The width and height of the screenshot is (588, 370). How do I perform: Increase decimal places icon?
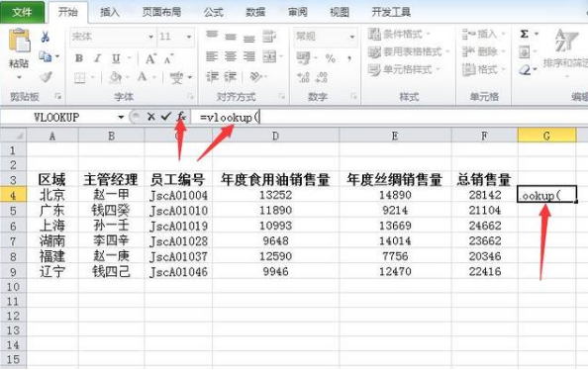tap(303, 77)
